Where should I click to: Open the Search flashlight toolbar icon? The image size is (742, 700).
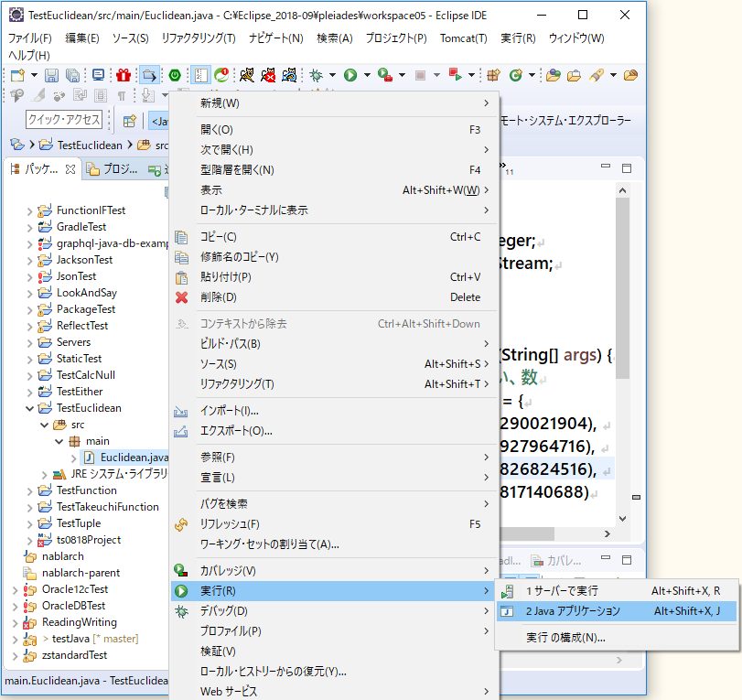point(596,76)
